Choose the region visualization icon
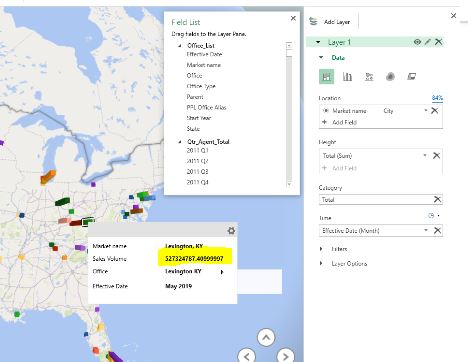Image resolution: width=468 pixels, height=362 pixels. tap(411, 77)
